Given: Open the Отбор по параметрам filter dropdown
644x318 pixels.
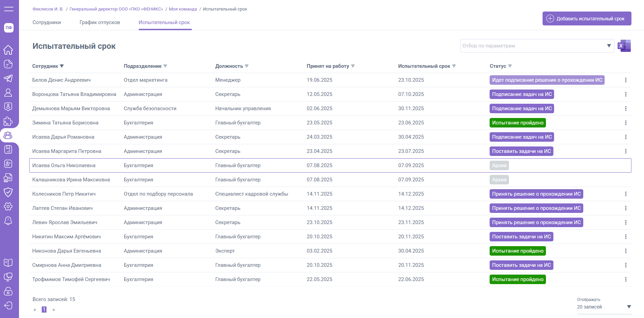Looking at the screenshot, I should point(537,46).
